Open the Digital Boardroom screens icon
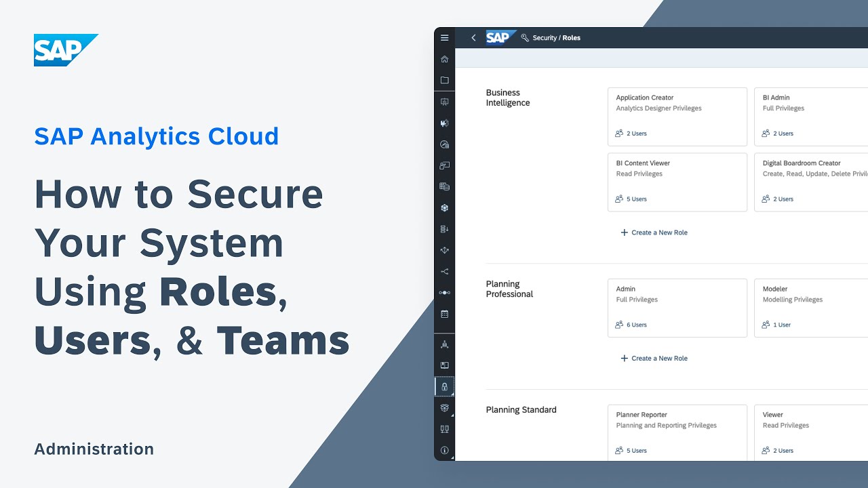 point(444,165)
